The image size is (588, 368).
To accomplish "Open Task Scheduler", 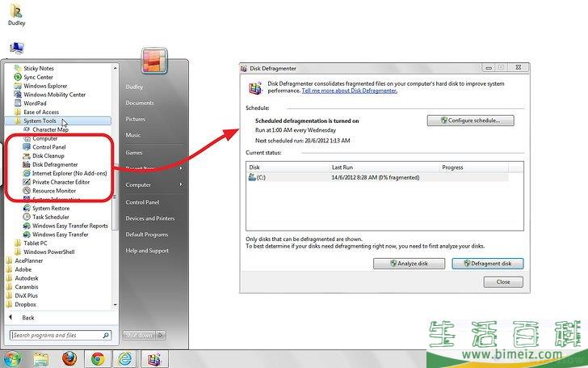I will click(x=50, y=217).
